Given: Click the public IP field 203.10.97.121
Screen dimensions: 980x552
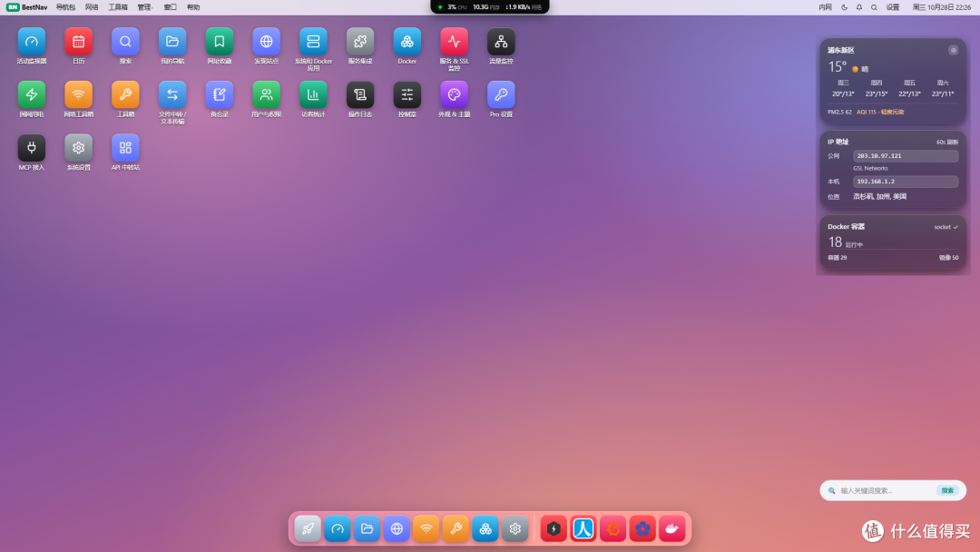Looking at the screenshot, I should pyautogui.click(x=906, y=155).
